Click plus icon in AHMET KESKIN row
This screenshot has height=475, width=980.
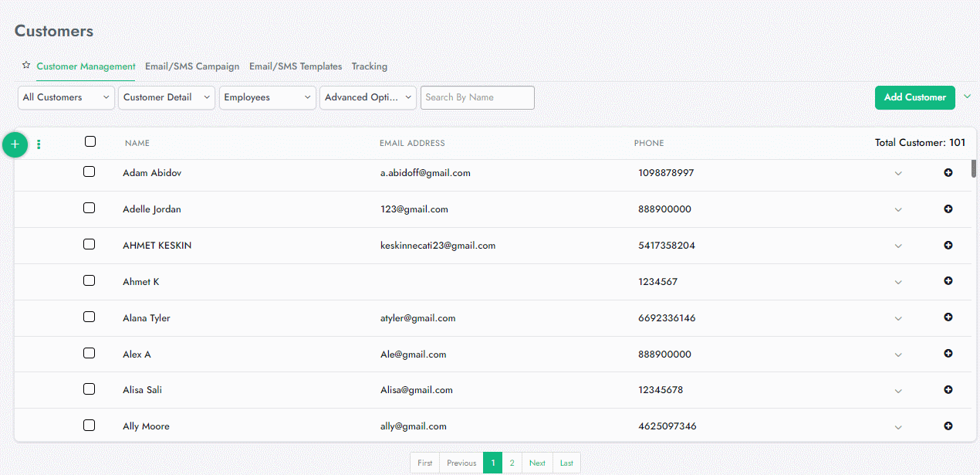click(948, 245)
